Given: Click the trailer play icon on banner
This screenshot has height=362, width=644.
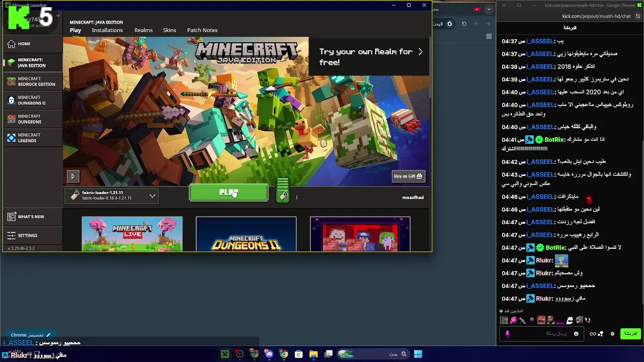Looking at the screenshot, I should coord(72,176).
